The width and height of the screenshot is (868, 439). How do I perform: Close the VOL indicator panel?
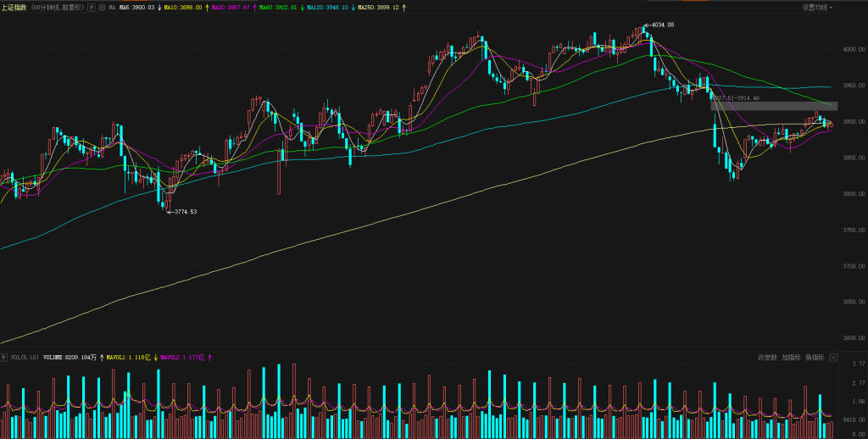pyautogui.click(x=832, y=358)
